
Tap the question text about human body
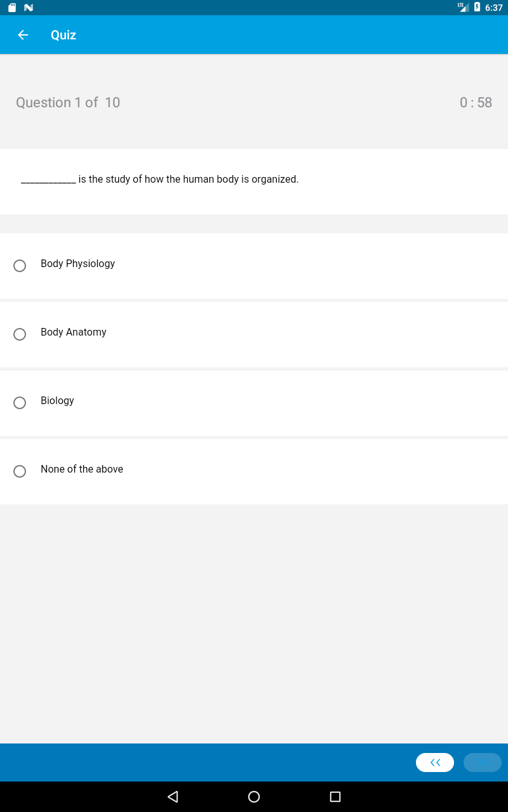(188, 180)
